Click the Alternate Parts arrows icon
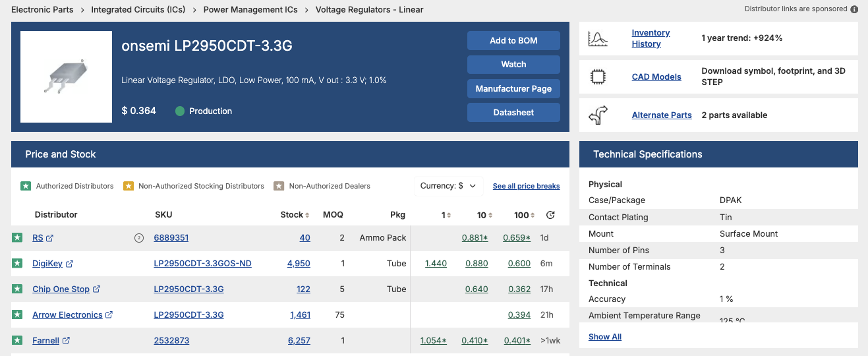868x356 pixels. 597,115
